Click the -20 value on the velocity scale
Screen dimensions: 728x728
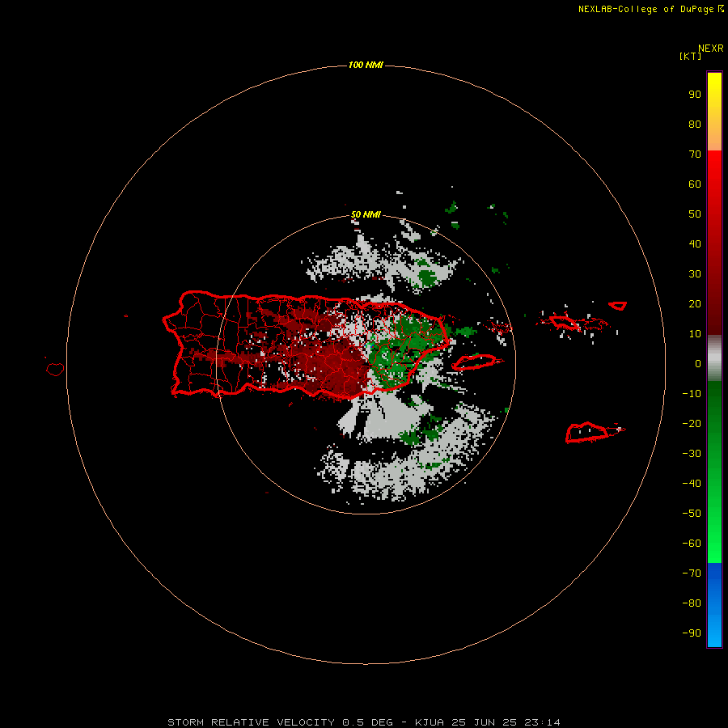click(x=692, y=424)
